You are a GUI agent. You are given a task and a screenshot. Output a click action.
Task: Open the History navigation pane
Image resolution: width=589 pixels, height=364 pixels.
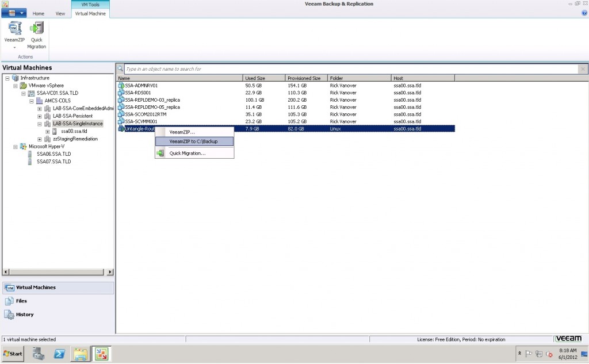coord(58,315)
